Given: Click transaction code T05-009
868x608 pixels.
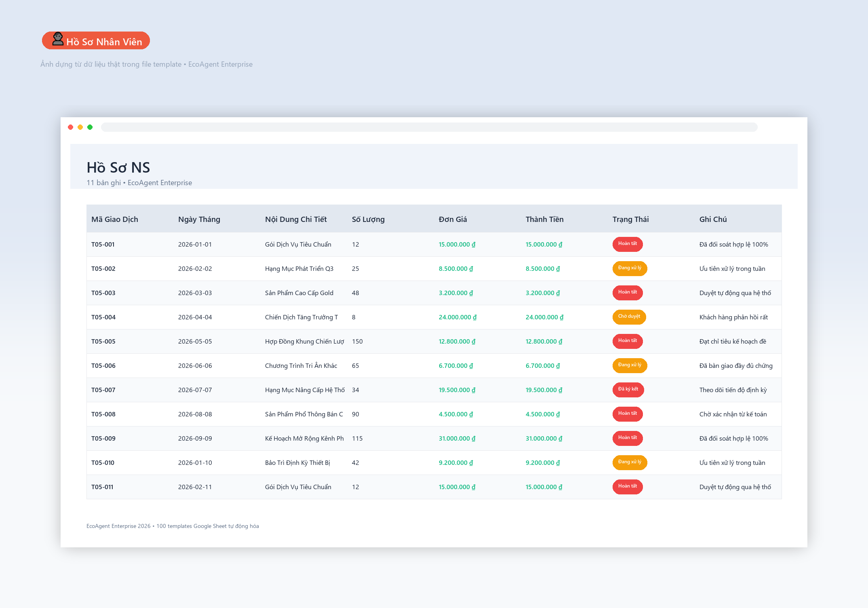Looking at the screenshot, I should coord(103,438).
